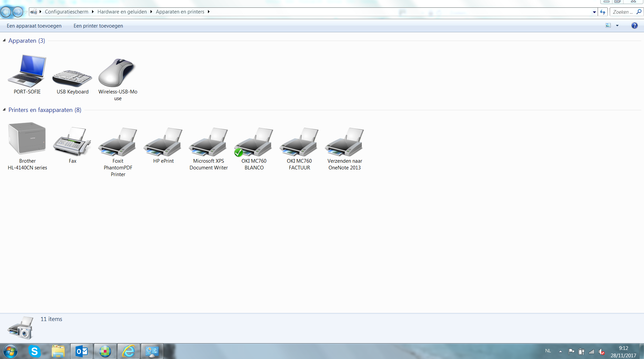644x359 pixels.
Task: Go to Hardware en geluiden breadcrumb
Action: (x=122, y=12)
